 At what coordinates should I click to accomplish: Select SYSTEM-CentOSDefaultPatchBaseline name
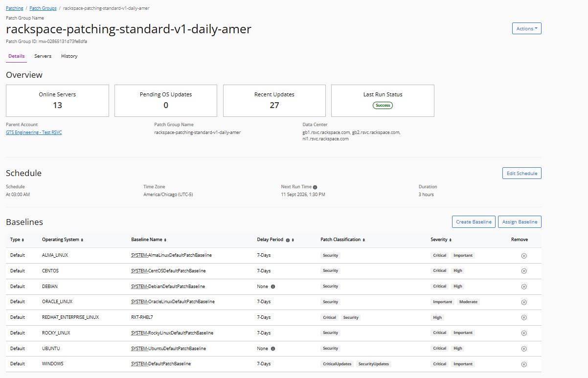tap(168, 271)
